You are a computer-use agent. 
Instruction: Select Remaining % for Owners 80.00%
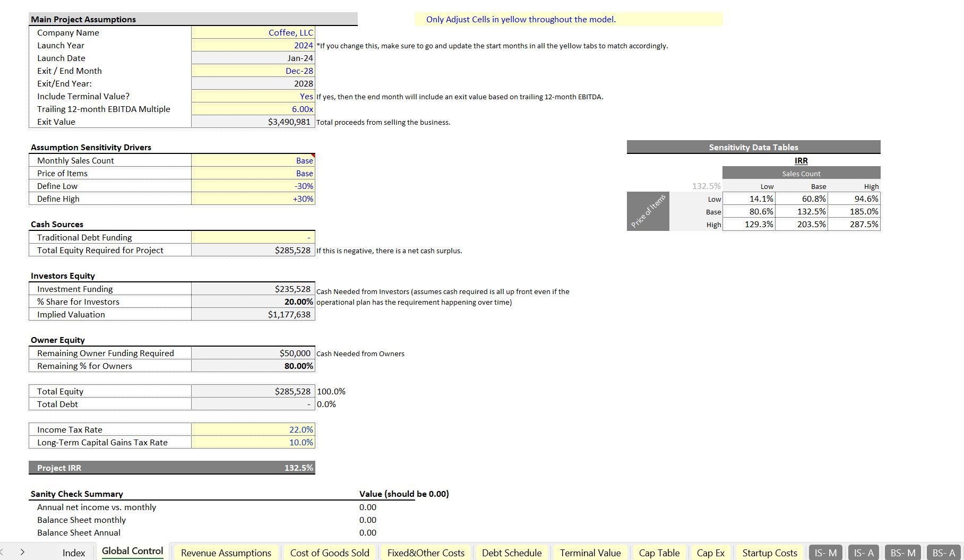tap(253, 366)
